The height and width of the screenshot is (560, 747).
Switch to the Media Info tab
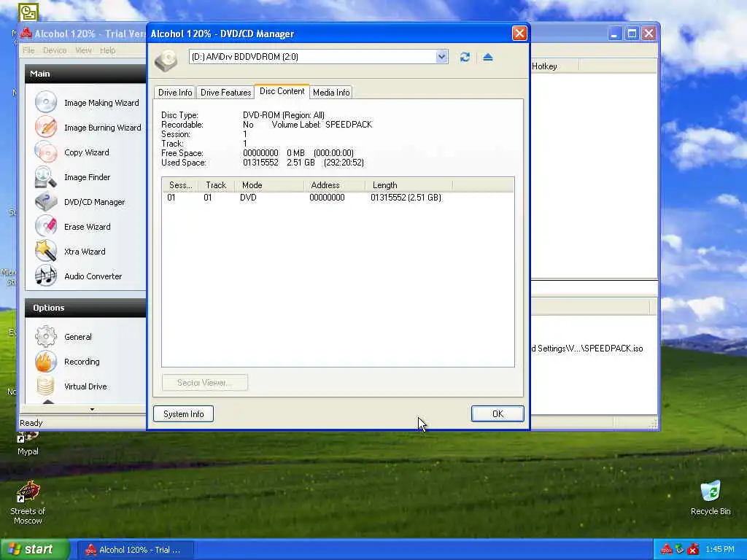coord(331,93)
